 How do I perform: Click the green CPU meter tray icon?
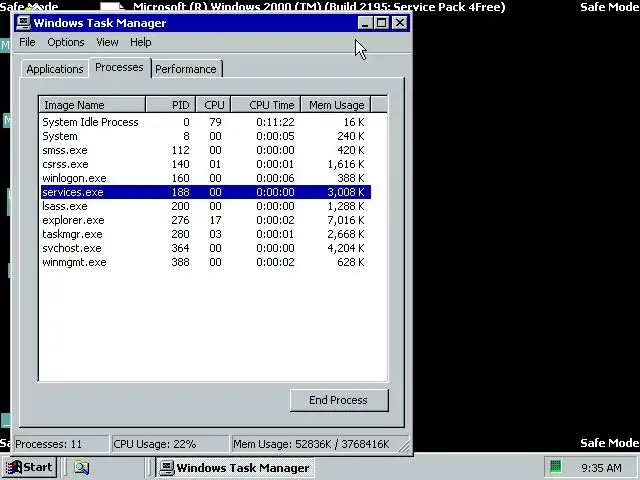tap(555, 466)
